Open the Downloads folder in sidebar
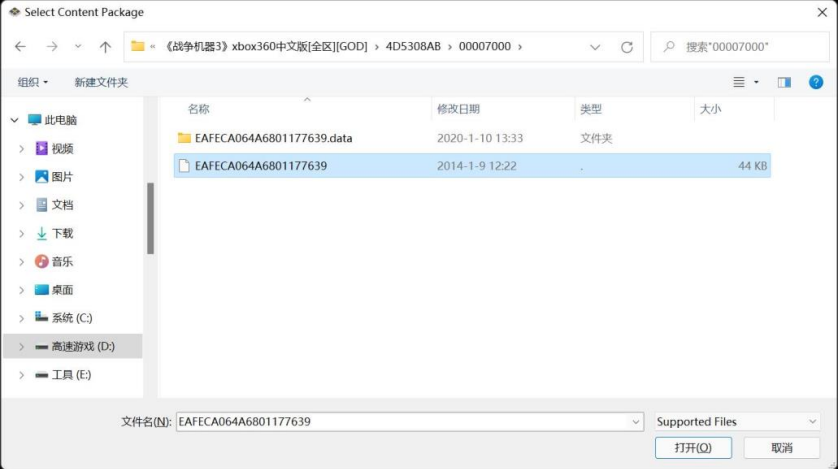 (62, 233)
